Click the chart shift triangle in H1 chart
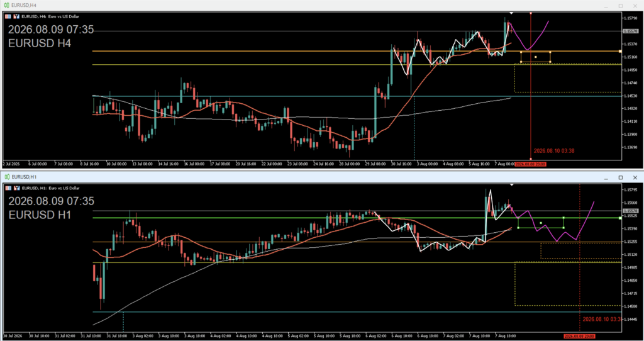Image resolution: width=644 pixels, height=341 pixels. click(x=511, y=185)
